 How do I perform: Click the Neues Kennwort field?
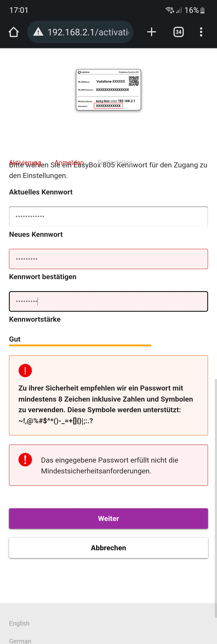pyautogui.click(x=108, y=259)
